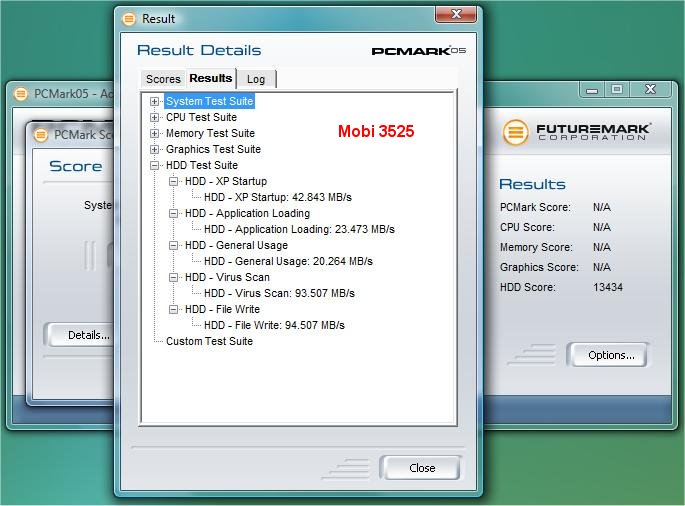This screenshot has width=685, height=506.
Task: Click the Result dialog title bar icon
Action: coord(129,19)
